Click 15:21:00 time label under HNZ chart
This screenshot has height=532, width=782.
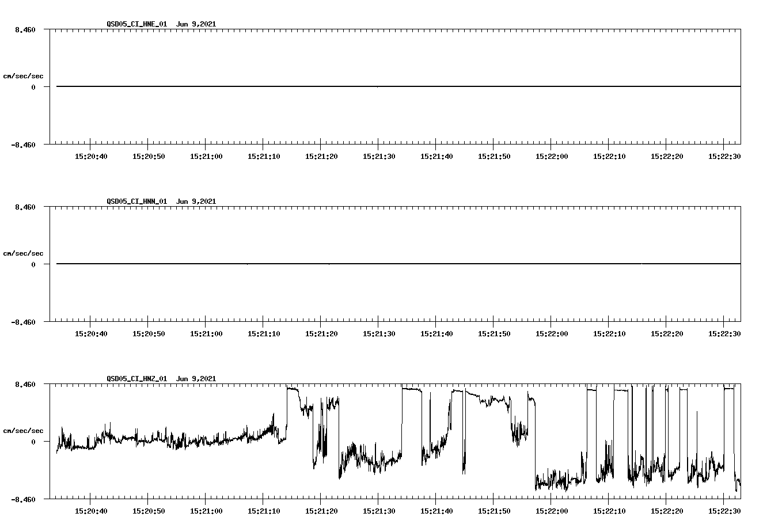coord(206,511)
